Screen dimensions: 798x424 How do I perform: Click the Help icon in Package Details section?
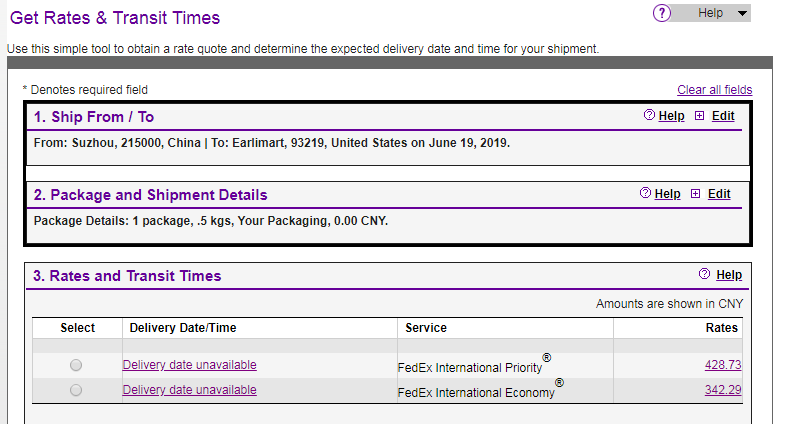click(x=645, y=194)
